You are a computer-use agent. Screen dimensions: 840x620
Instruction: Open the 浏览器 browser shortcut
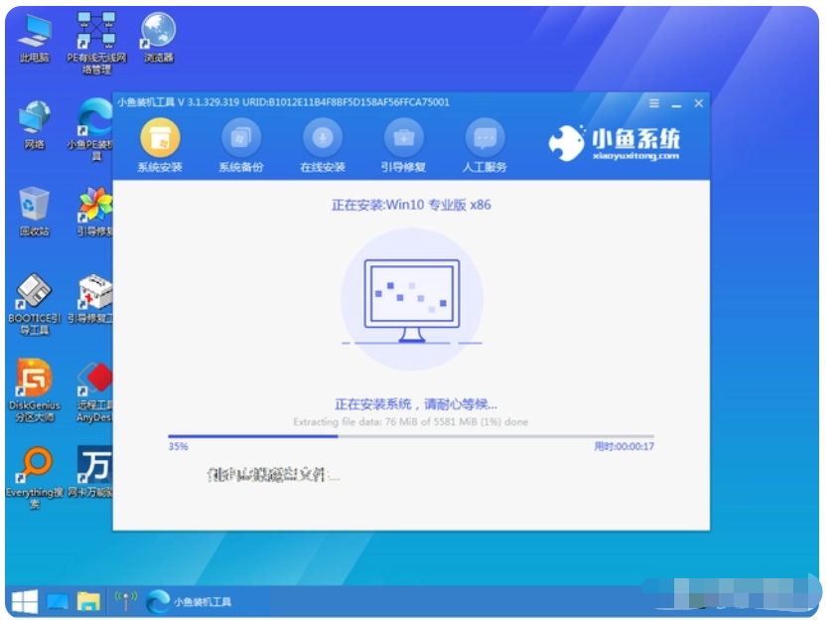[x=157, y=38]
